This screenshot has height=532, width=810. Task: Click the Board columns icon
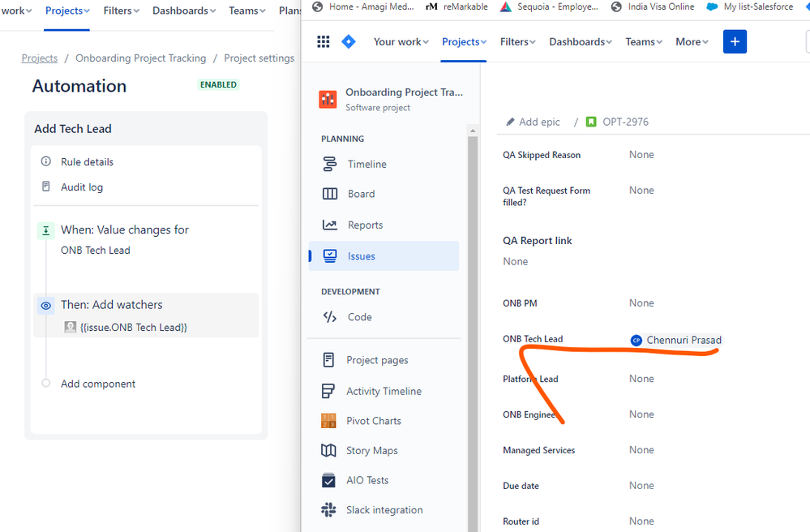point(329,194)
